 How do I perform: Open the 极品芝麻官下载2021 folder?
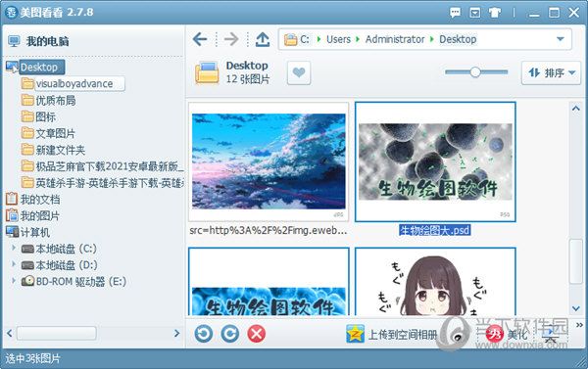102,166
